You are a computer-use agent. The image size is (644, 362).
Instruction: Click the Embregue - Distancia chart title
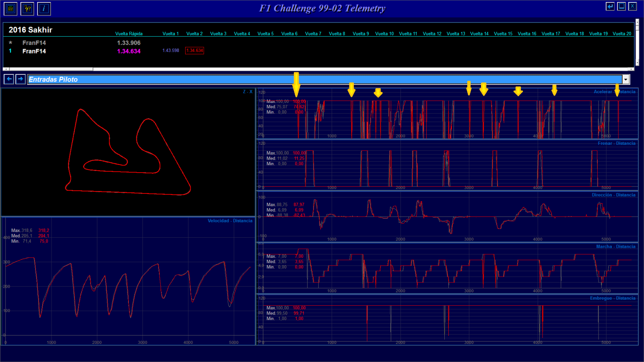click(613, 298)
